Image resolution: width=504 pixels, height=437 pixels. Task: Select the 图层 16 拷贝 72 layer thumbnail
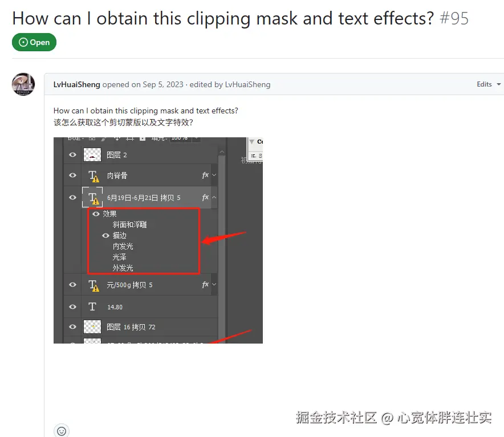tap(92, 327)
